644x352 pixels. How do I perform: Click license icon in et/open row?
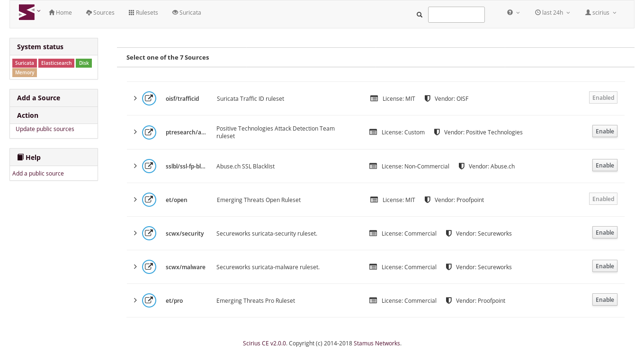tap(374, 200)
